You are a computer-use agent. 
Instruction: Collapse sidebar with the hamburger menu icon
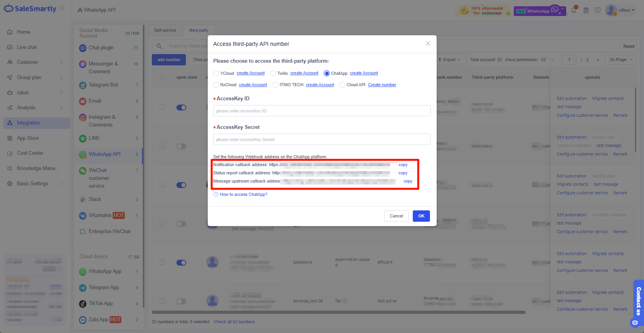click(62, 8)
